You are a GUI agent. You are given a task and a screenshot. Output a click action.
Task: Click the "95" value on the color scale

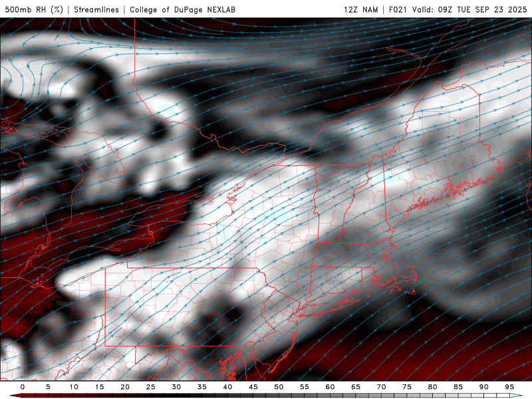[x=509, y=387]
